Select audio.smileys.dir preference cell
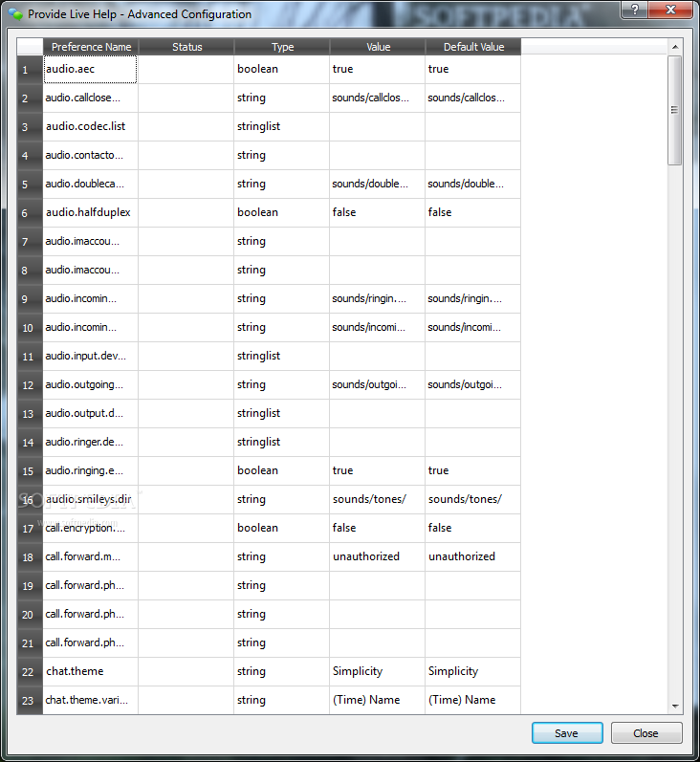This screenshot has width=700, height=762. 91,499
